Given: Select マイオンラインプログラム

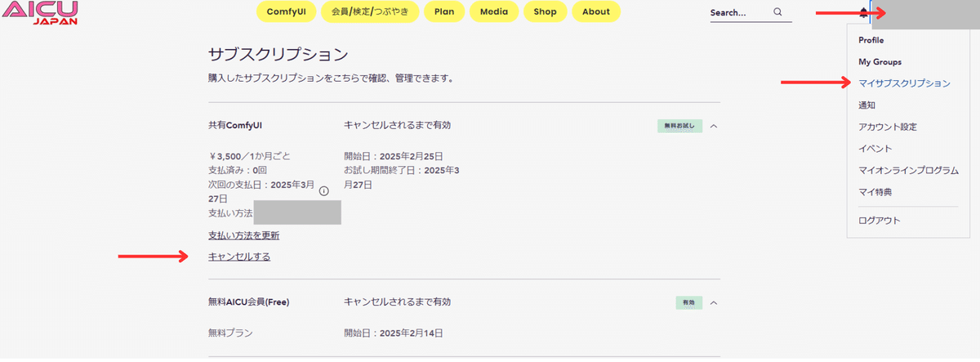Looking at the screenshot, I should (x=908, y=171).
